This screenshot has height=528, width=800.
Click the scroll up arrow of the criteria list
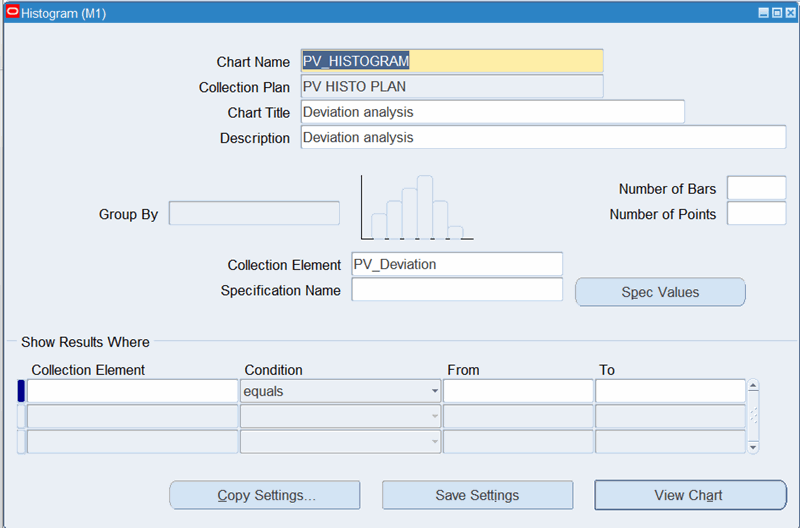click(x=753, y=385)
